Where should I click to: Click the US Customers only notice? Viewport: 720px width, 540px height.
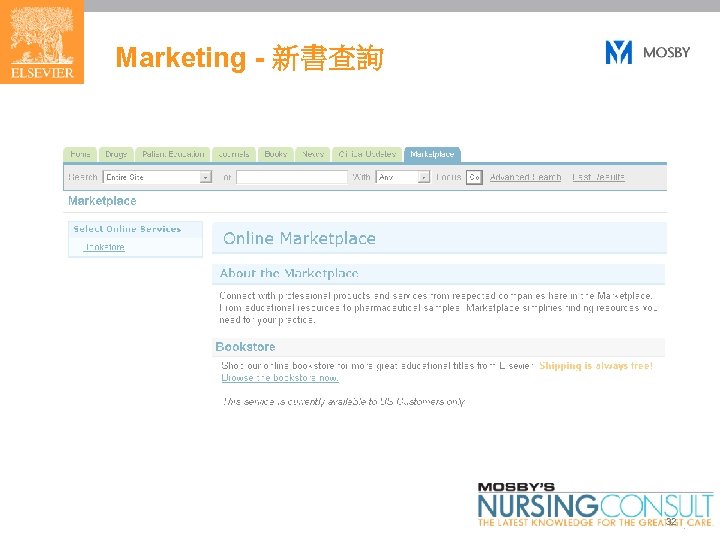(x=344, y=402)
